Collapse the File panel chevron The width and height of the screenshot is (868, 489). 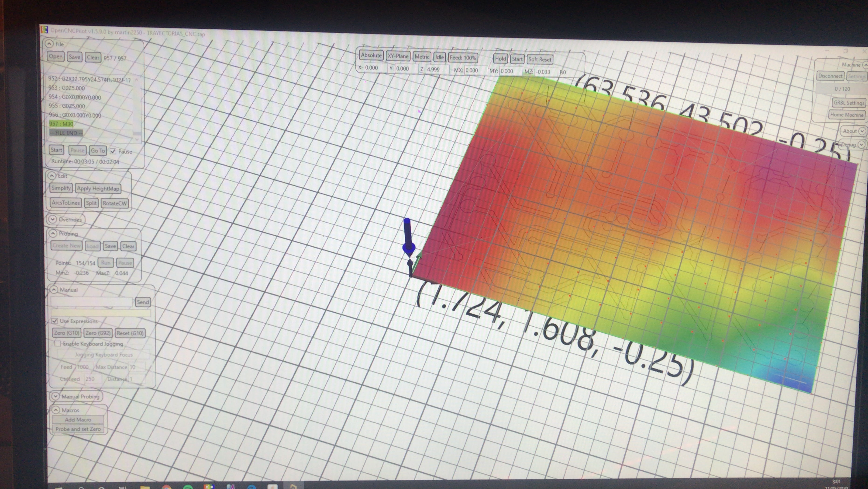(x=49, y=44)
